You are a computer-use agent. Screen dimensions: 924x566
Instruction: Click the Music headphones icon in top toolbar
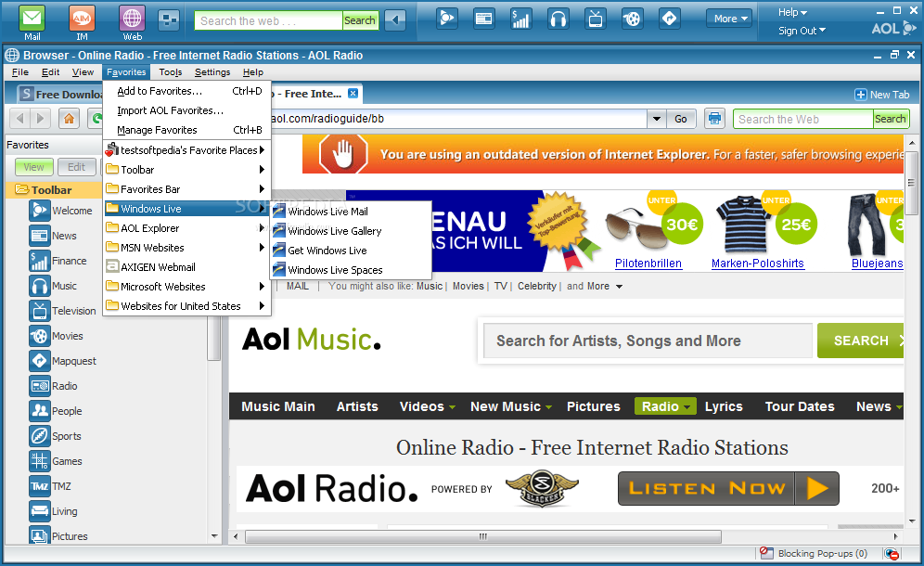558,19
